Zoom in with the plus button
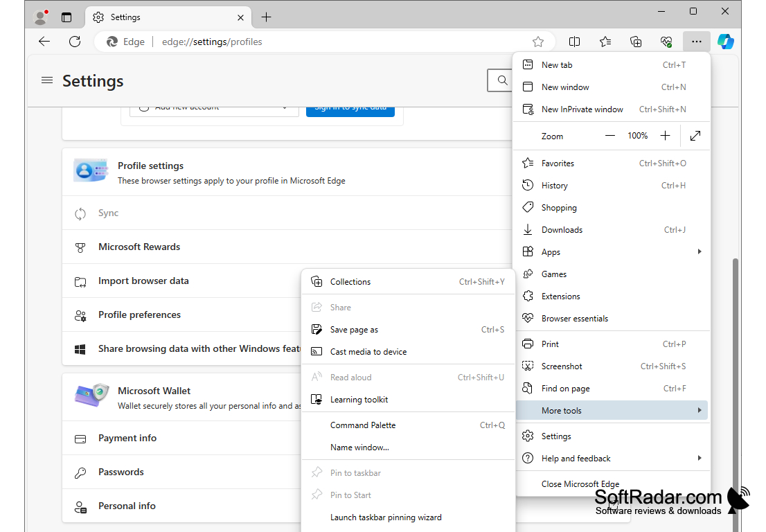The height and width of the screenshot is (532, 766). pyautogui.click(x=665, y=136)
